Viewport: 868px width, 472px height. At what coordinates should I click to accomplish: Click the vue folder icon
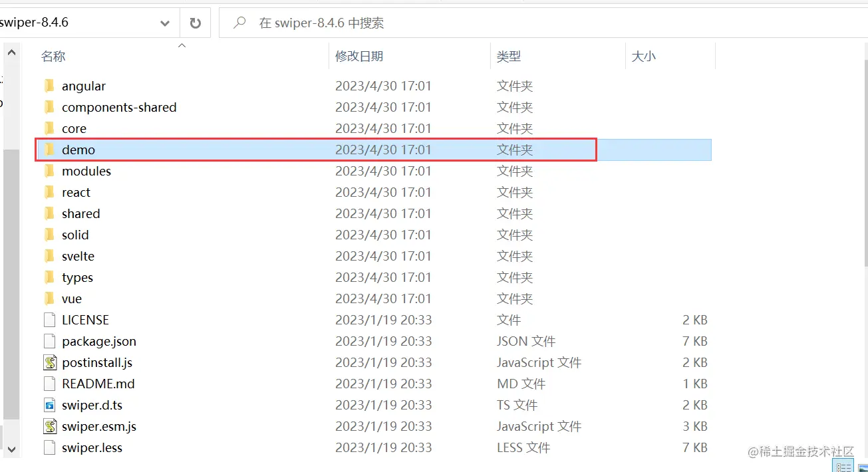(x=49, y=298)
